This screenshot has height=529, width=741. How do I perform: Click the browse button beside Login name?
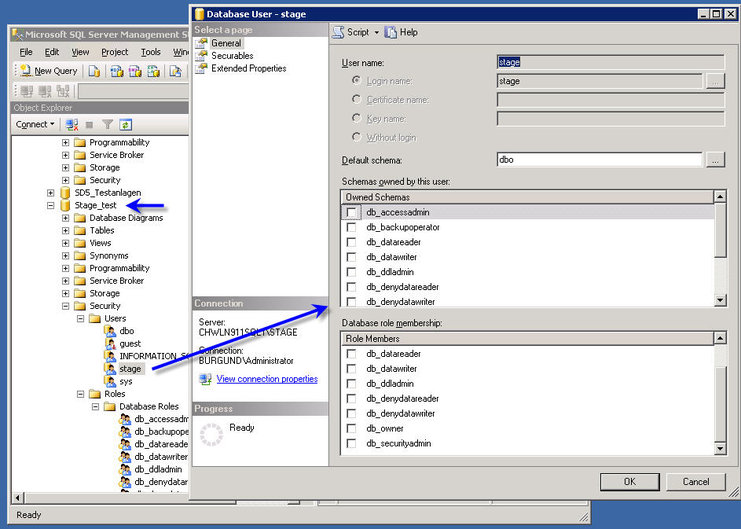(x=715, y=81)
